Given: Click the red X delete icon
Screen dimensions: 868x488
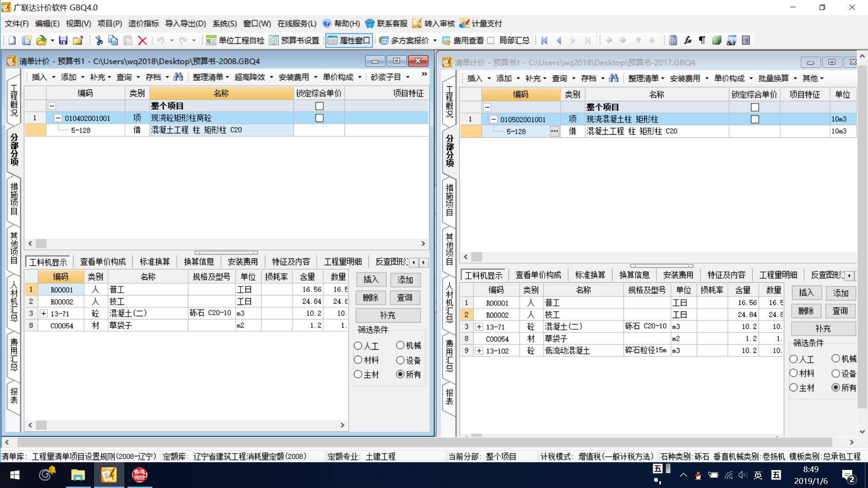Looking at the screenshot, I should (x=142, y=41).
